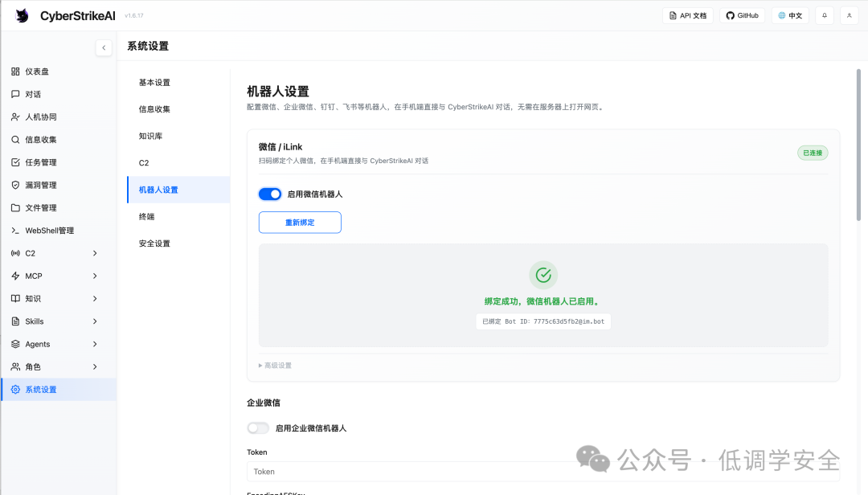This screenshot has width=868, height=495.
Task: Open the 安全设置 settings tab
Action: 178,243
